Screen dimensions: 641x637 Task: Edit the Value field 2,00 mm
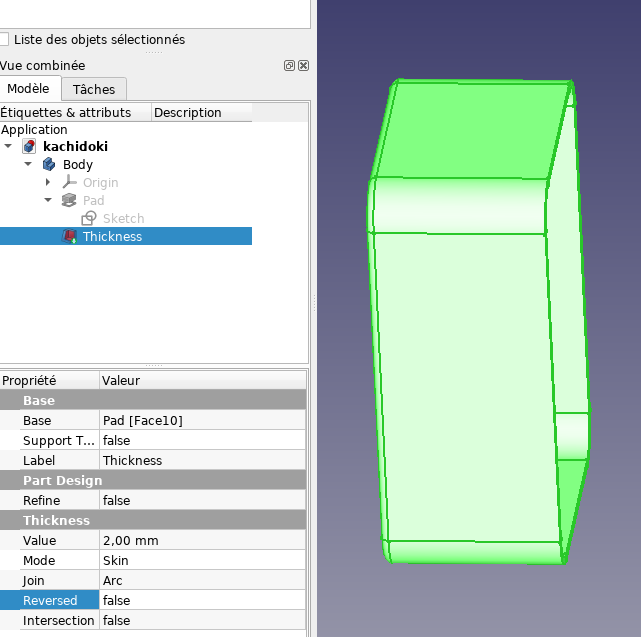tap(202, 541)
